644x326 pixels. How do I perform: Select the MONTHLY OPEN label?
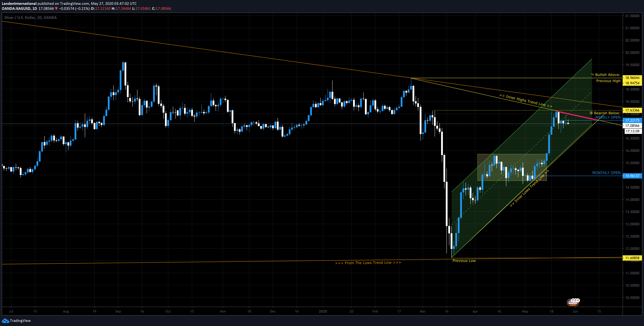(x=606, y=173)
